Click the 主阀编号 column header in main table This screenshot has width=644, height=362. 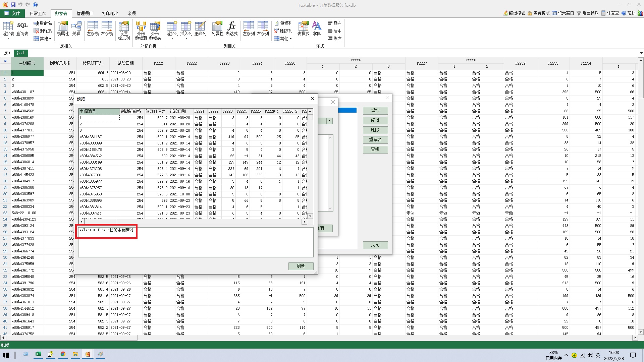pyautogui.click(x=27, y=63)
